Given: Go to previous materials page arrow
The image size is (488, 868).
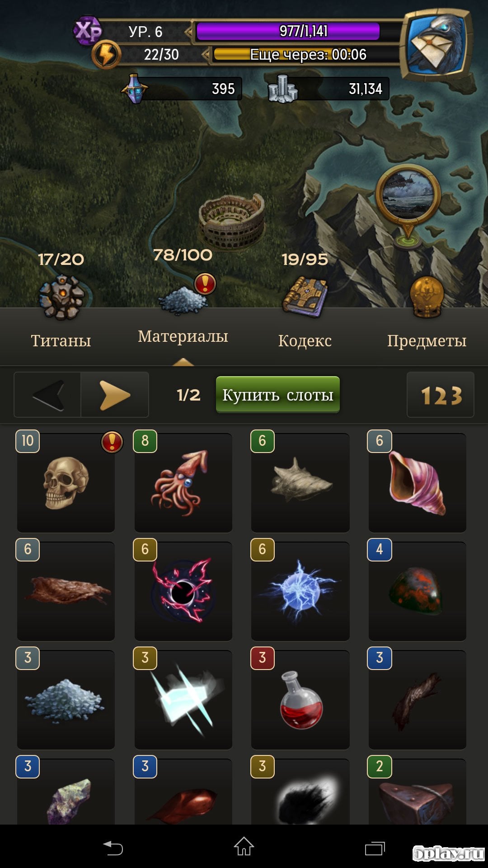Looking at the screenshot, I should click(x=47, y=395).
